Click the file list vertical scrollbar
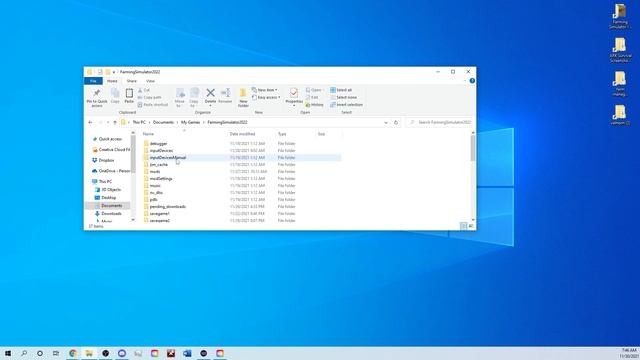Screen dimensions: 640x360 point(473,148)
